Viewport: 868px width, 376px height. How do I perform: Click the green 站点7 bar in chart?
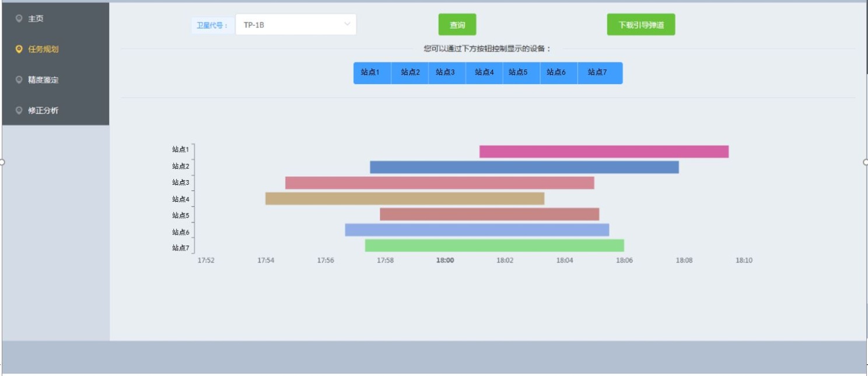(x=494, y=245)
